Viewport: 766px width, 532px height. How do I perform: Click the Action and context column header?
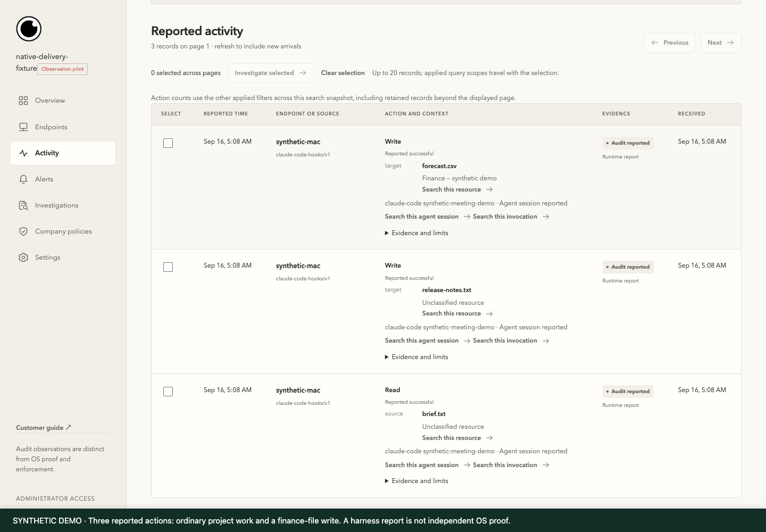pos(417,114)
